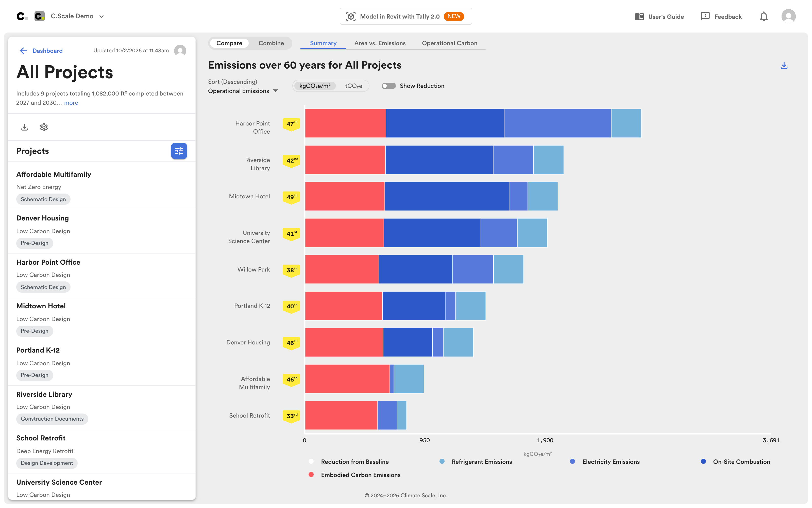This screenshot has height=508, width=812.
Task: Click Midtown Hotel on-site combustion bar segment
Action: (x=447, y=196)
